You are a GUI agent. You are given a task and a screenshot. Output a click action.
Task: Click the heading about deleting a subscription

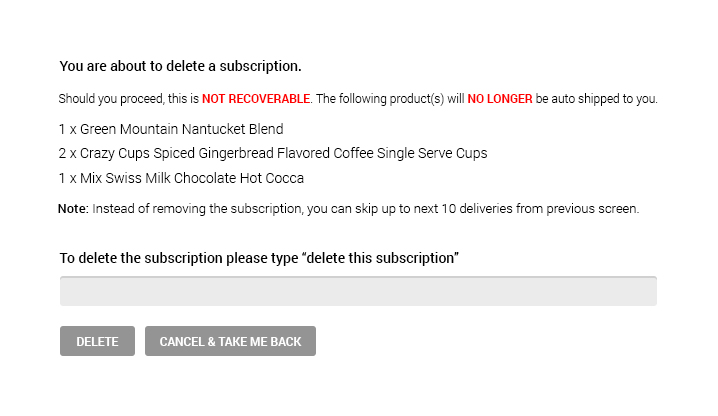[180, 67]
